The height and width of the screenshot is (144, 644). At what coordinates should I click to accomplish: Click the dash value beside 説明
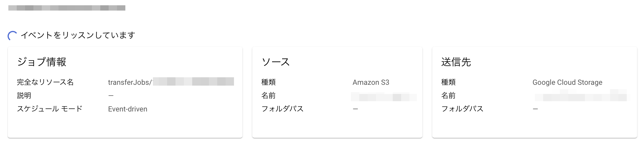111,96
